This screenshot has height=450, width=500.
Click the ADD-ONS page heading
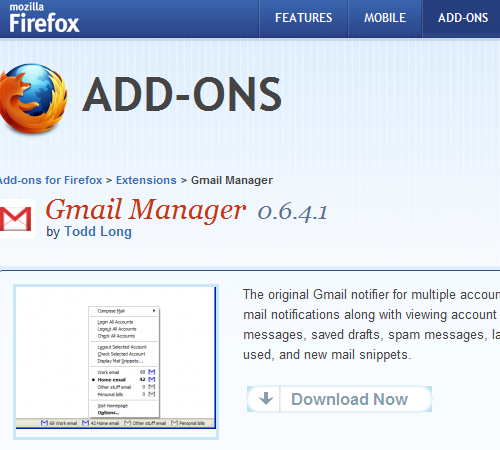(x=182, y=95)
